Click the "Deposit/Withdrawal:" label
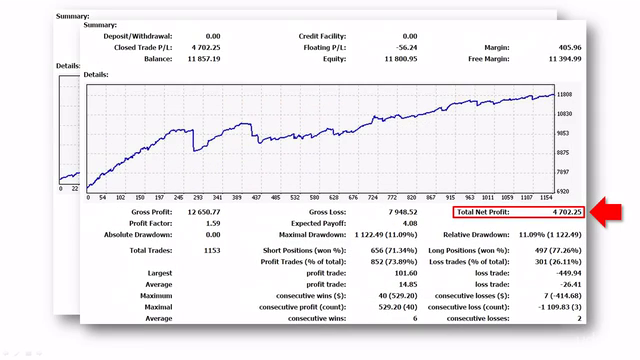640x360 pixels. tap(138, 36)
